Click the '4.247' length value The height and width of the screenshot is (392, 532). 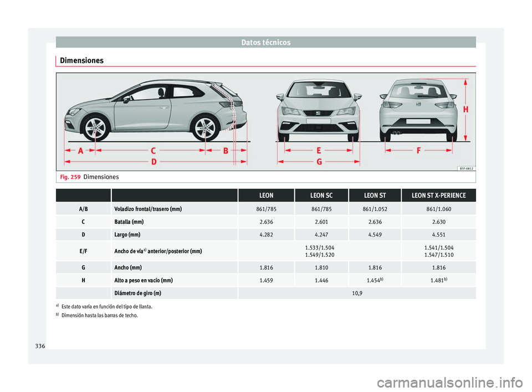coord(321,235)
